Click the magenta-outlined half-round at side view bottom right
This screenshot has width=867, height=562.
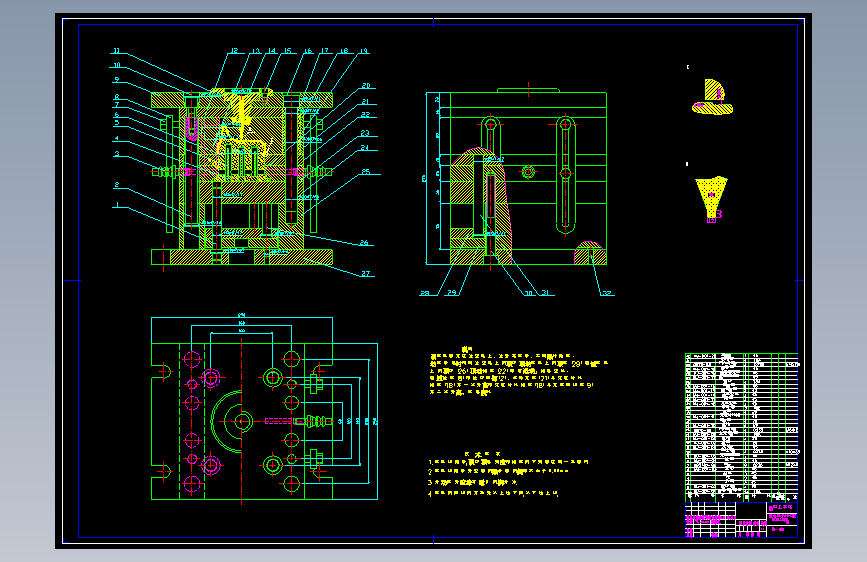[x=590, y=253]
